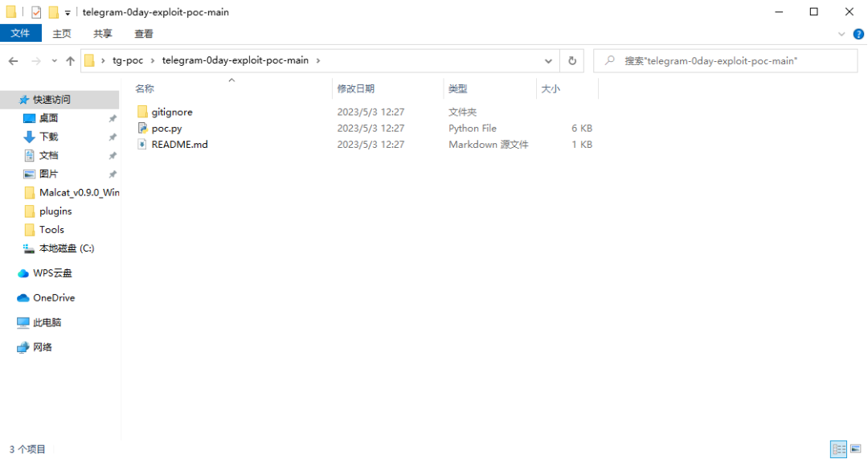Go up one folder level
This screenshot has height=459, width=868.
point(70,61)
